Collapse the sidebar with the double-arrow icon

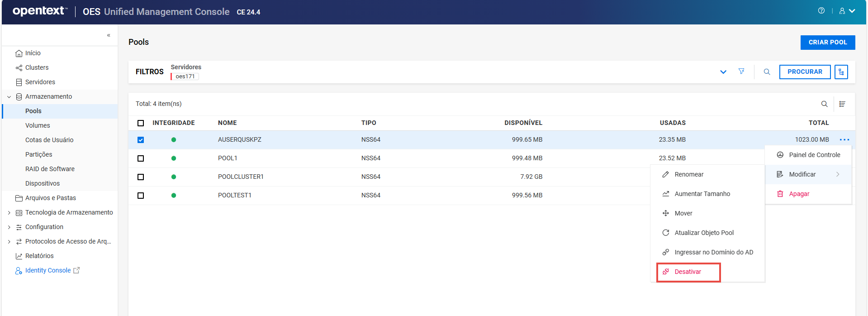click(109, 35)
